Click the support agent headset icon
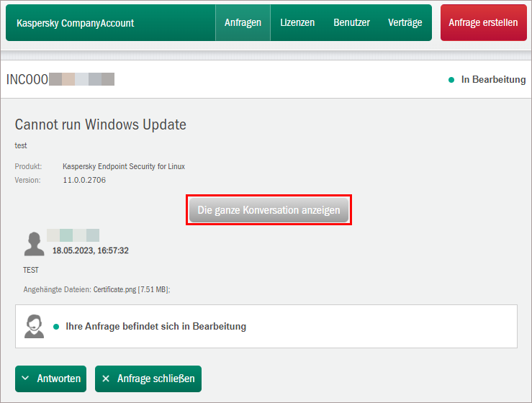532x403 pixels. point(35,326)
